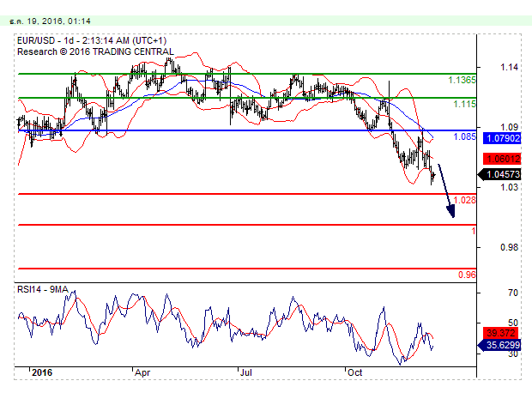This screenshot has width=532, height=405.
Task: Click the 'Jul' time axis label
Action: pos(246,372)
